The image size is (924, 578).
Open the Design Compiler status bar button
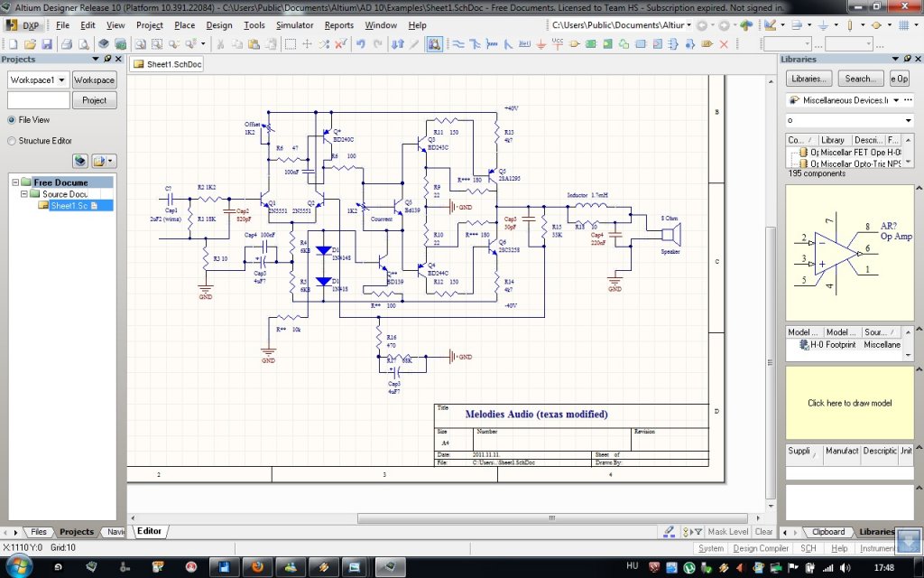[x=760, y=548]
